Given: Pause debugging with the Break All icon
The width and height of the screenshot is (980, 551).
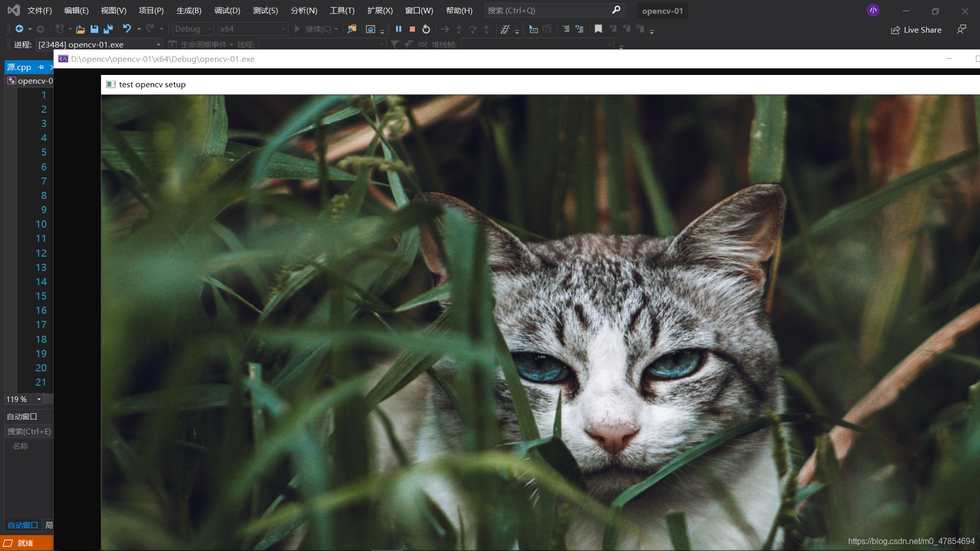Looking at the screenshot, I should [x=399, y=29].
